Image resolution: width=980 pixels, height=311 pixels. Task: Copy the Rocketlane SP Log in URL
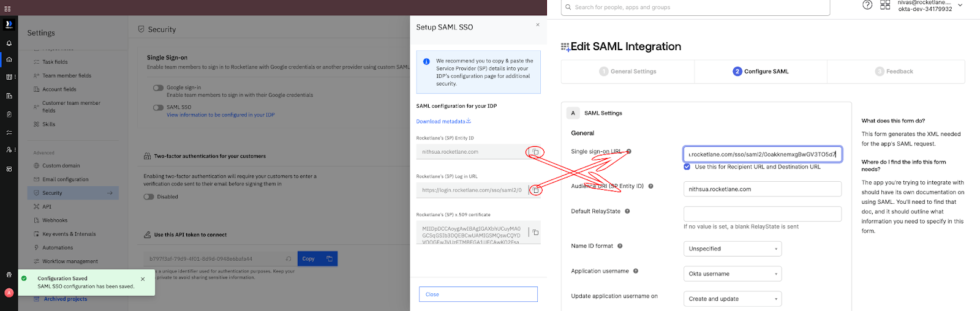tap(535, 190)
